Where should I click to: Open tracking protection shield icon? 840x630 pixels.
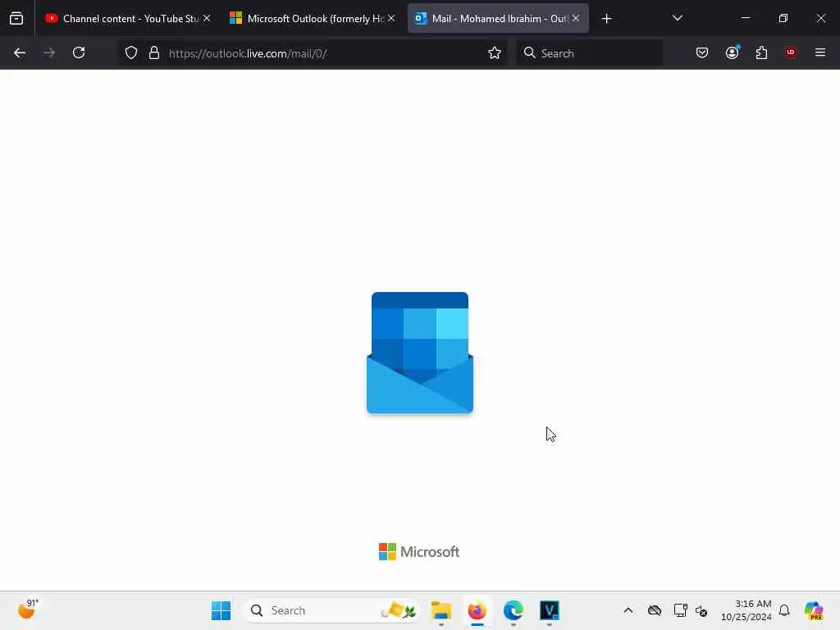coord(131,52)
